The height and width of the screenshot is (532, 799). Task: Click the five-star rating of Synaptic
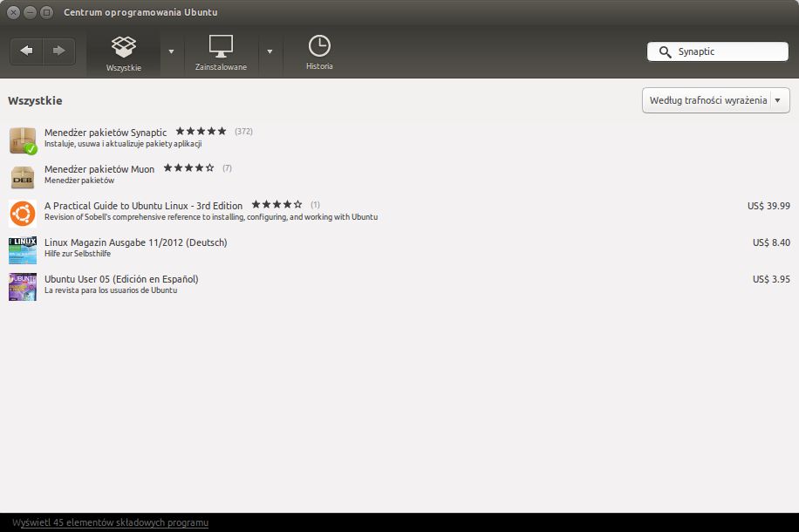(201, 132)
